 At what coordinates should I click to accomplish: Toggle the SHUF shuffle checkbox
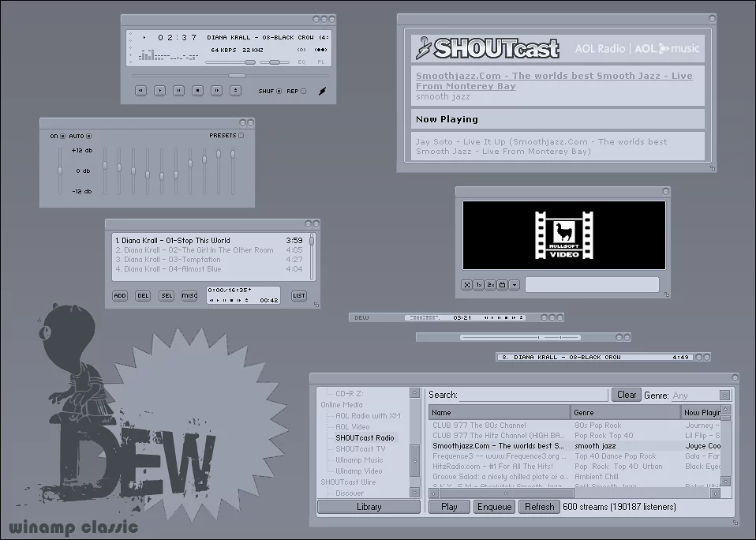click(x=279, y=92)
